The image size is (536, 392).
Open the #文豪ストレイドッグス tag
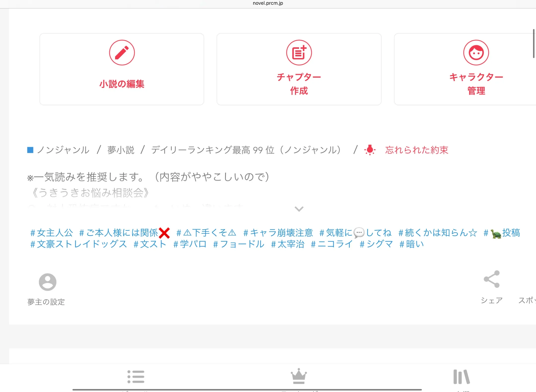pyautogui.click(x=78, y=244)
